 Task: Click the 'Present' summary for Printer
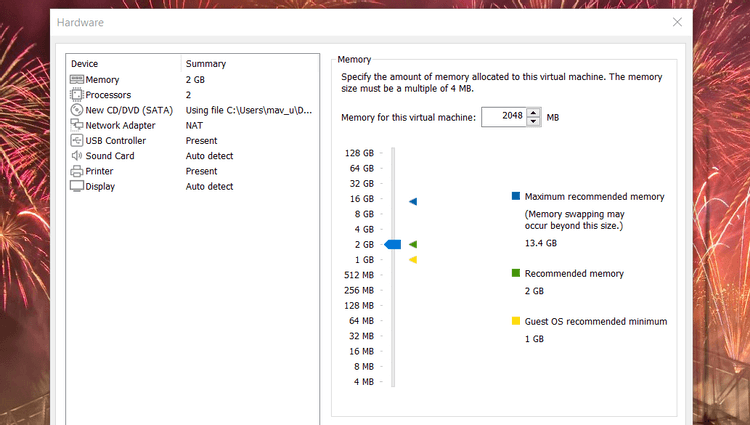click(x=201, y=171)
